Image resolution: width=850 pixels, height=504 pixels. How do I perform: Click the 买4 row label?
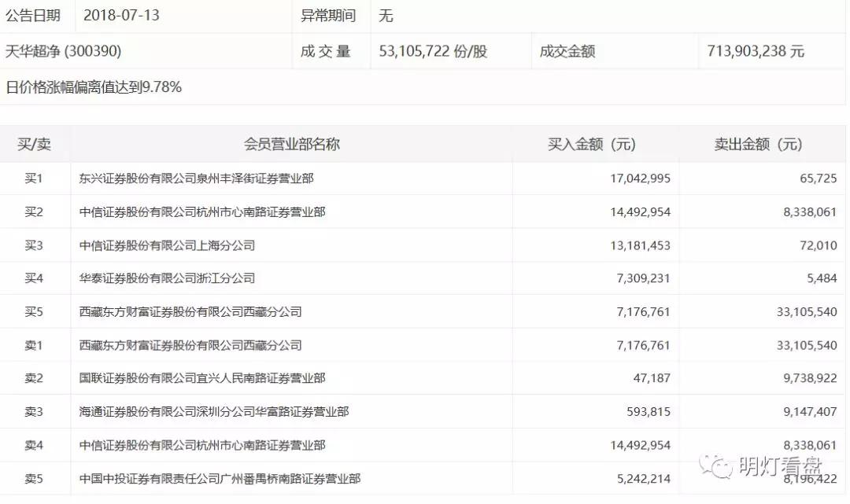[x=34, y=278]
